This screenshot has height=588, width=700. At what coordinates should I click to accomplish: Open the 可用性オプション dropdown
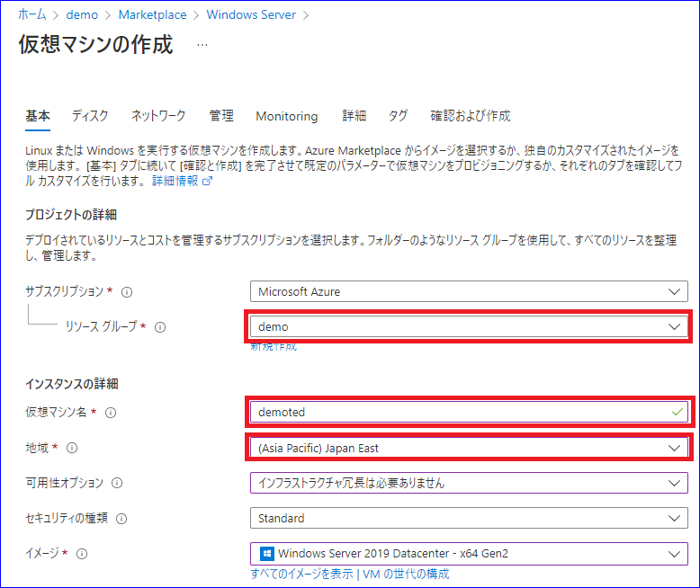(469, 483)
